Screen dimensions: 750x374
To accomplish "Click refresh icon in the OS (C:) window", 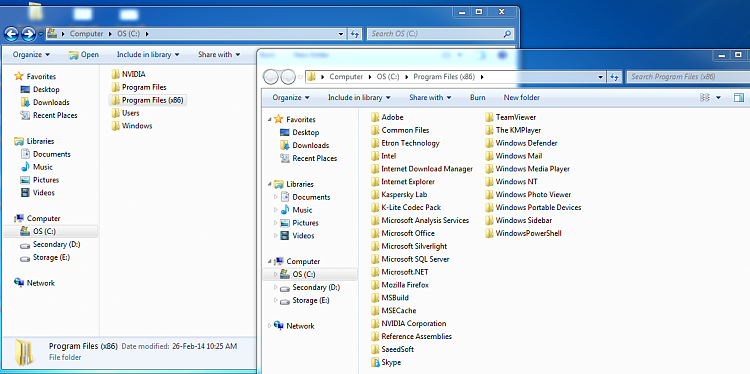I will point(354,33).
